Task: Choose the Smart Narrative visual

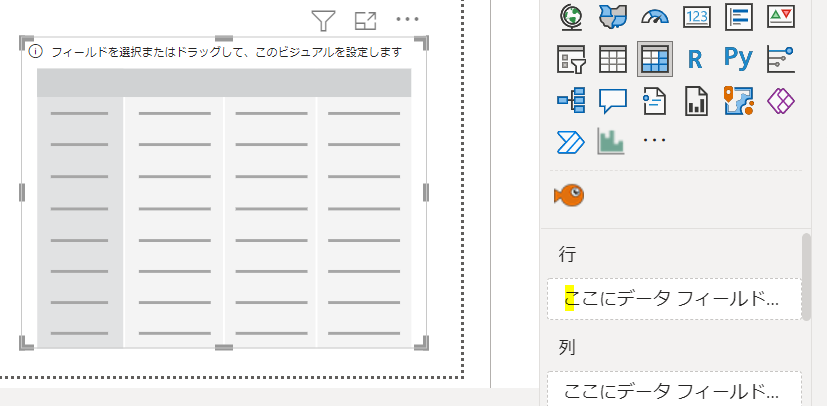Action: [x=655, y=100]
